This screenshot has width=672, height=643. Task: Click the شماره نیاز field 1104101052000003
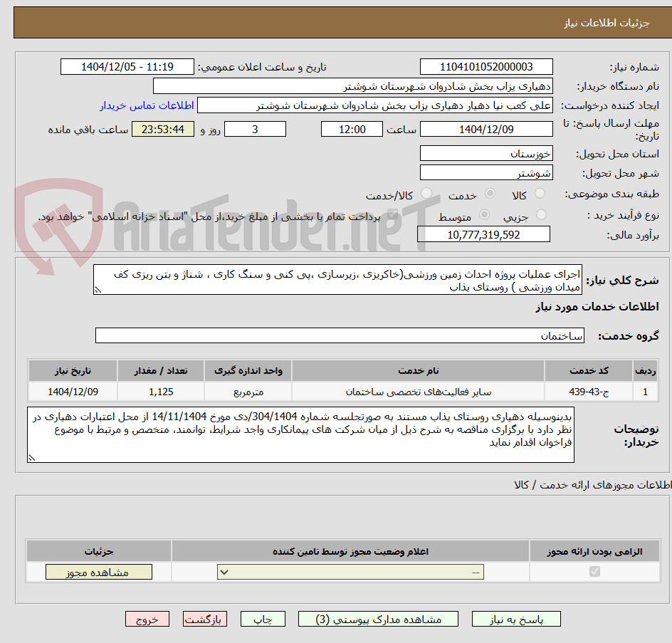486,67
